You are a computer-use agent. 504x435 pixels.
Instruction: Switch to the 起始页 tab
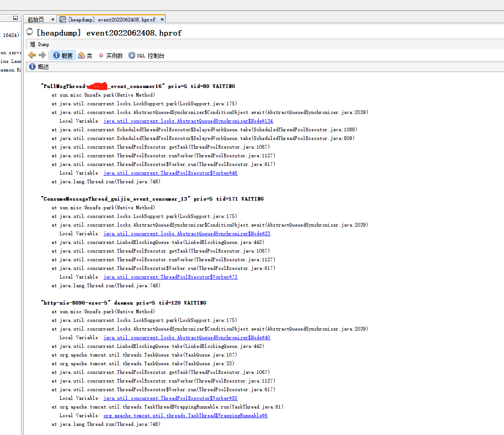tap(37, 19)
